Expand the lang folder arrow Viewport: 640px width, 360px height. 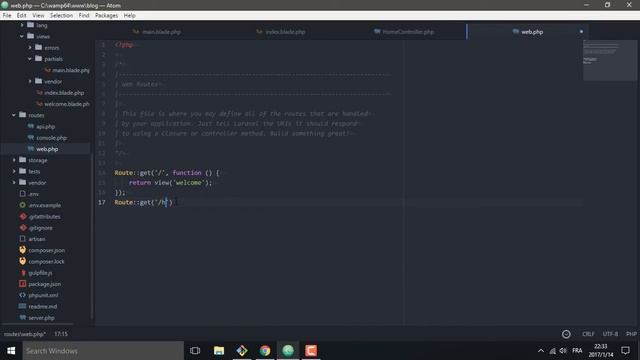(x=22, y=25)
